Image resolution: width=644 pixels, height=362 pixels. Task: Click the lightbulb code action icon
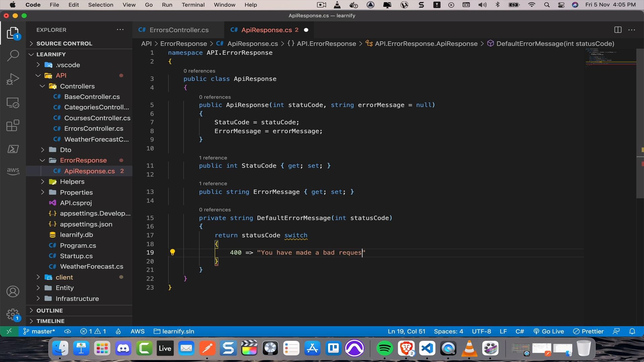172,252
